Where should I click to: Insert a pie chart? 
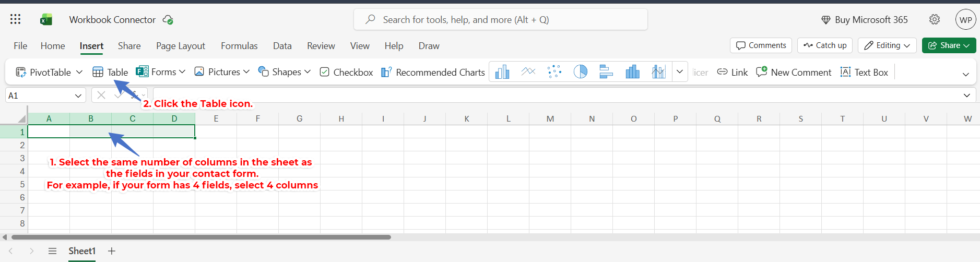[x=581, y=72]
